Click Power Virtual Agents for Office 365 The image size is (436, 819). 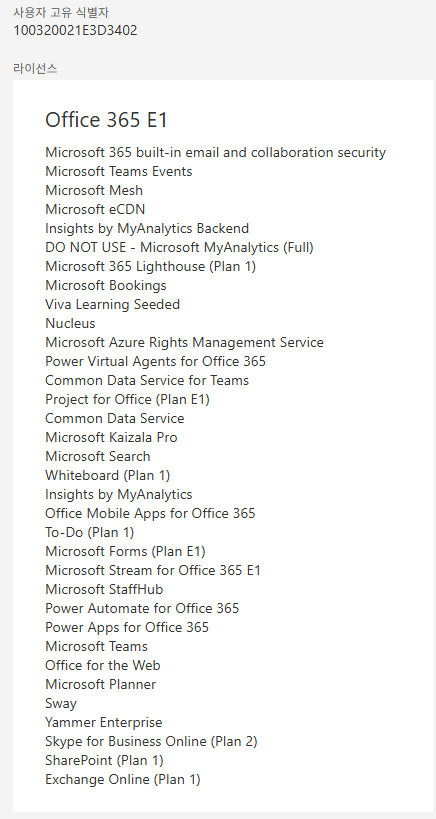156,361
